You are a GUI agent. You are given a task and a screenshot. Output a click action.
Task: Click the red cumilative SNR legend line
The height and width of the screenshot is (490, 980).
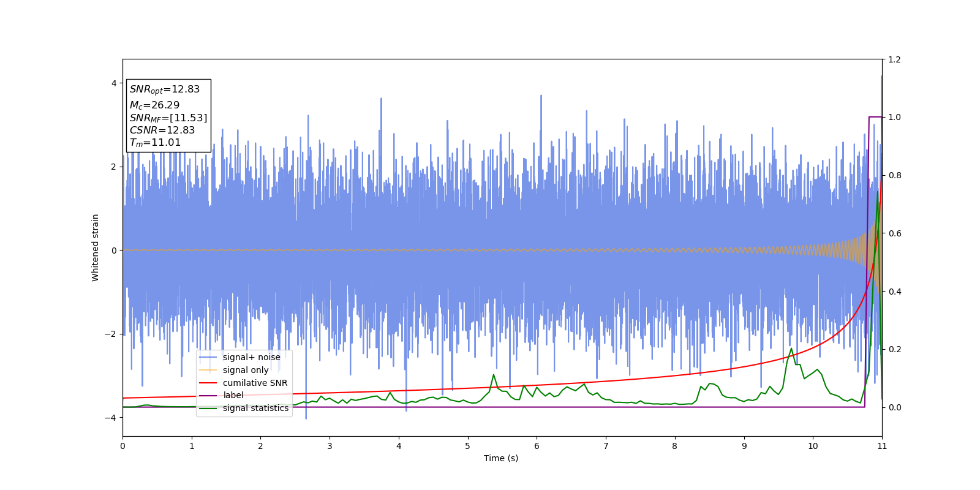[208, 383]
